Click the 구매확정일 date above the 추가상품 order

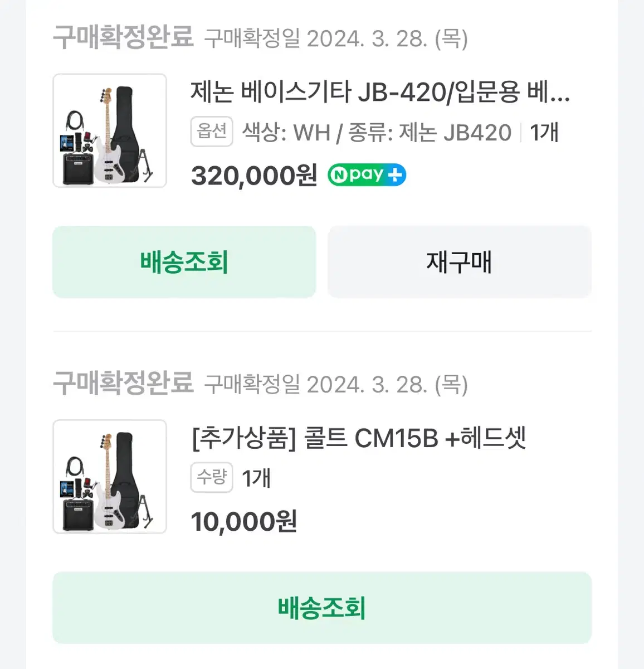336,384
